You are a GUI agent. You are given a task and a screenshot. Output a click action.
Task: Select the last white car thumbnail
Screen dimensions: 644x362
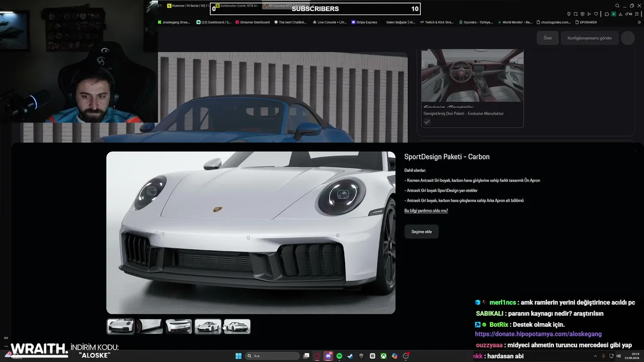click(x=237, y=327)
